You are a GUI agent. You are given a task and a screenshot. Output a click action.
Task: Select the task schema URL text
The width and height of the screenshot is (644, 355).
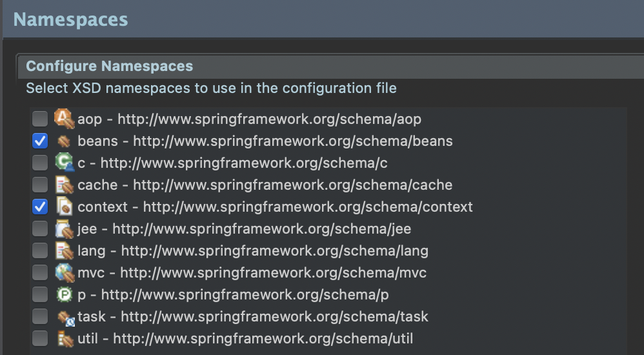pyautogui.click(x=275, y=317)
